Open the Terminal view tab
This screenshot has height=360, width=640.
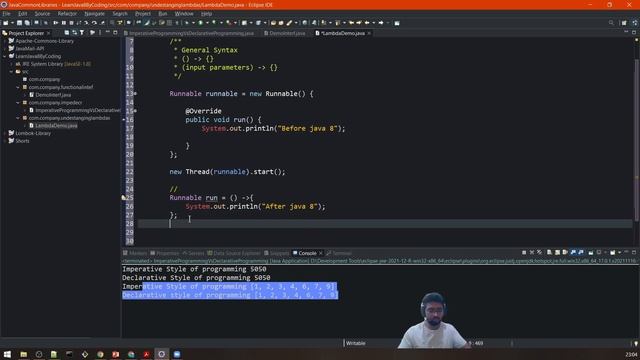339,253
